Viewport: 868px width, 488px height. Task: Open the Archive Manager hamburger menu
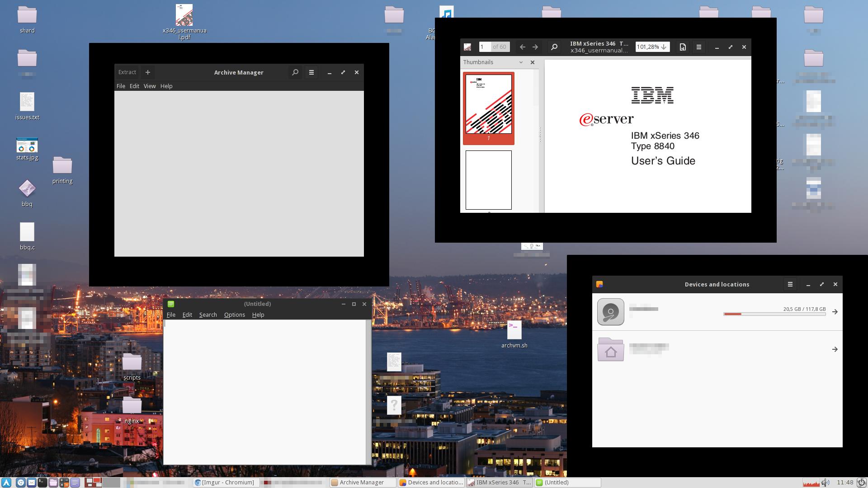311,72
